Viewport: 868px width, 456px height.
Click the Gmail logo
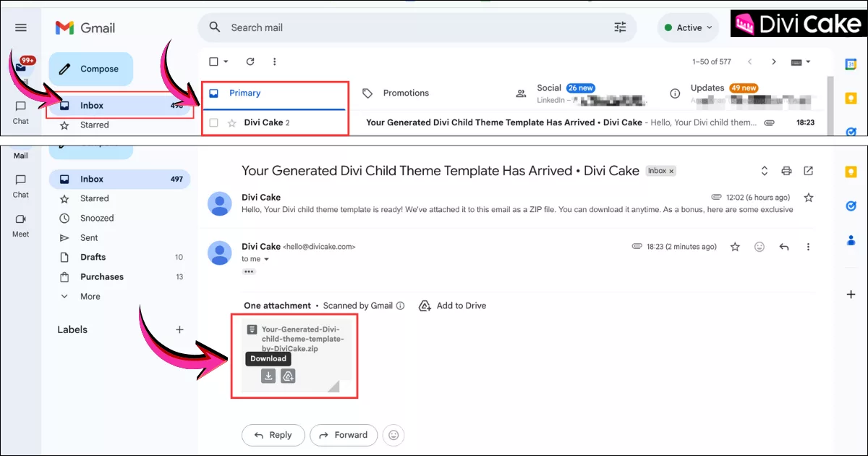pyautogui.click(x=85, y=28)
